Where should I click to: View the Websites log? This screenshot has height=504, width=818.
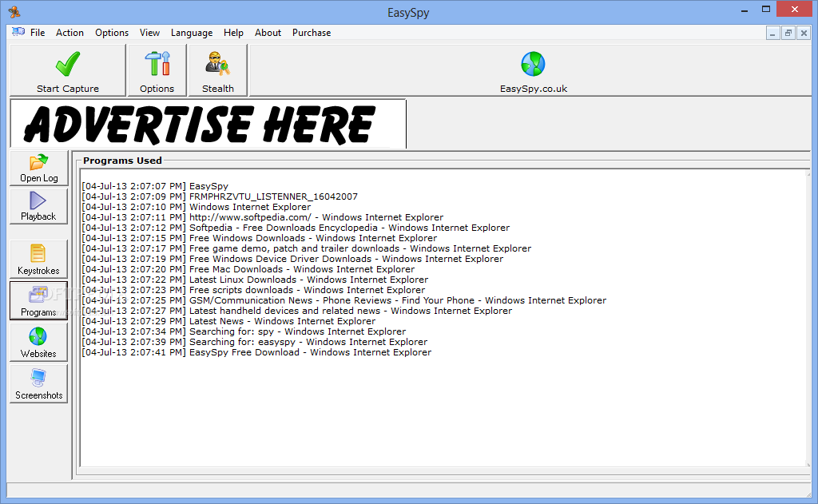38,343
